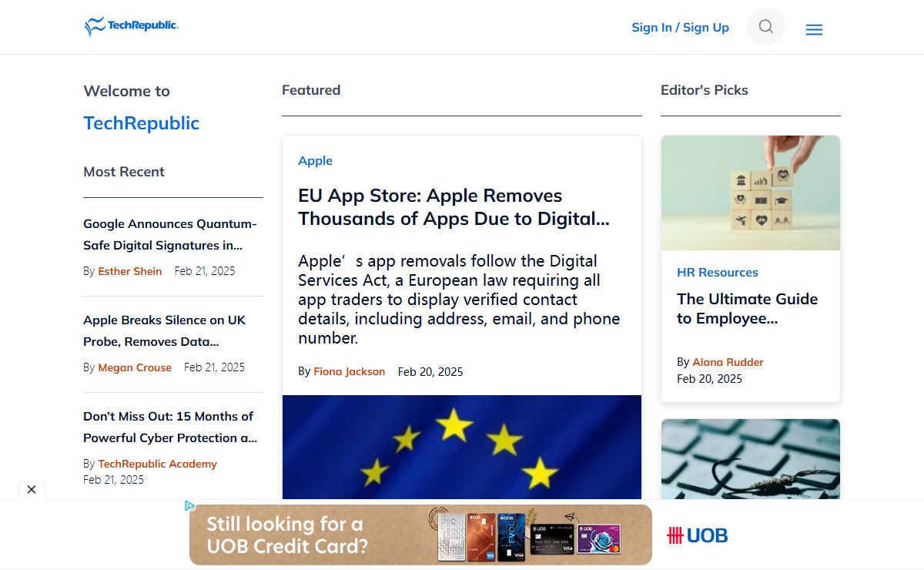Screen dimensions: 924x570
Task: Click the Editor's Picks heading
Action: 705,90
